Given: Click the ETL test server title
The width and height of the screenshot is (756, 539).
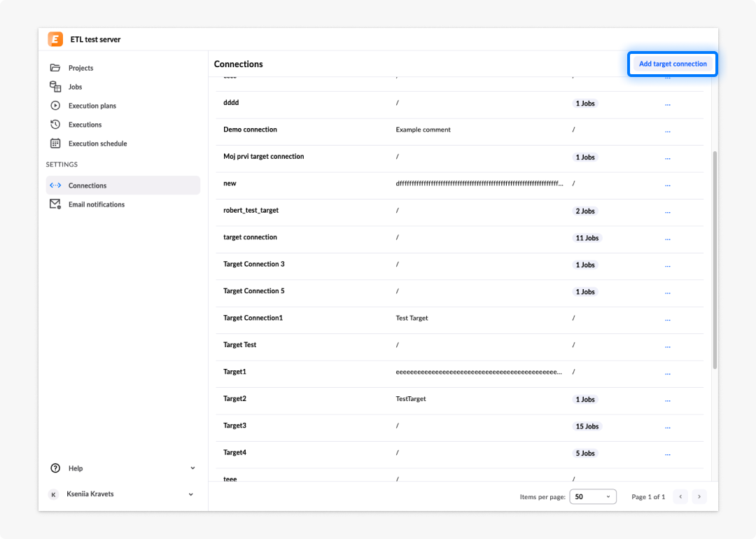Looking at the screenshot, I should [95, 39].
